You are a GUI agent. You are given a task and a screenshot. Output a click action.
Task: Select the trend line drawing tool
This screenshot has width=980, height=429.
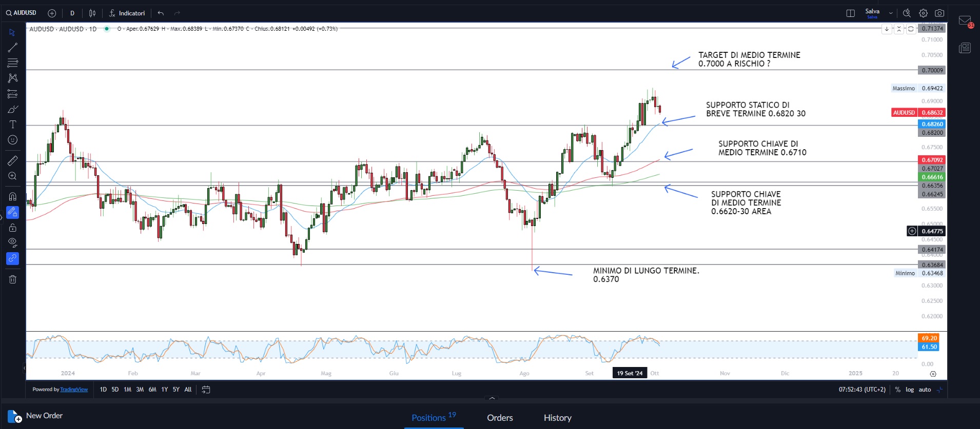[x=13, y=48]
